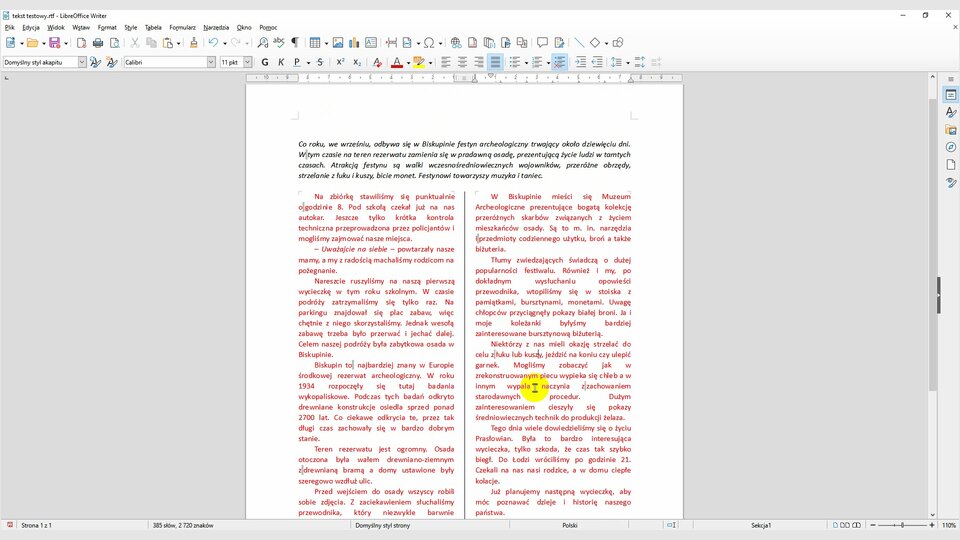This screenshot has height=540, width=960.
Task: Insert a comment using the toolbar icon
Action: point(543,43)
